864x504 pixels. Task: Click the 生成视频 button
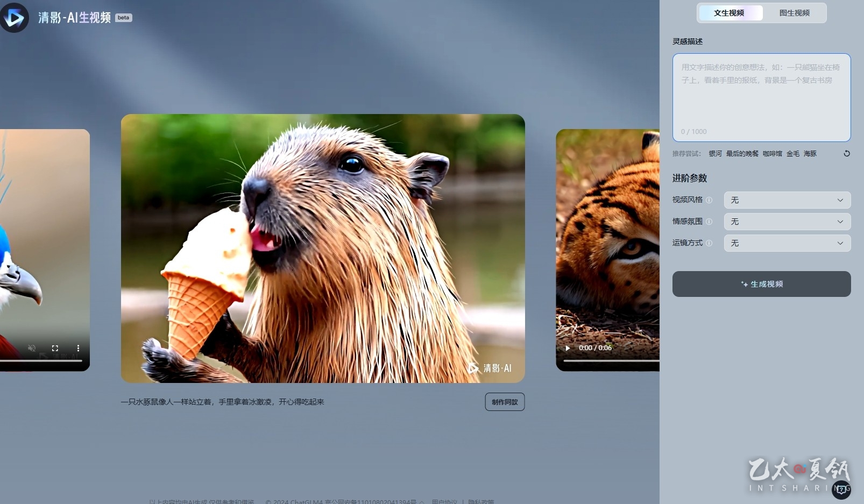point(761,284)
